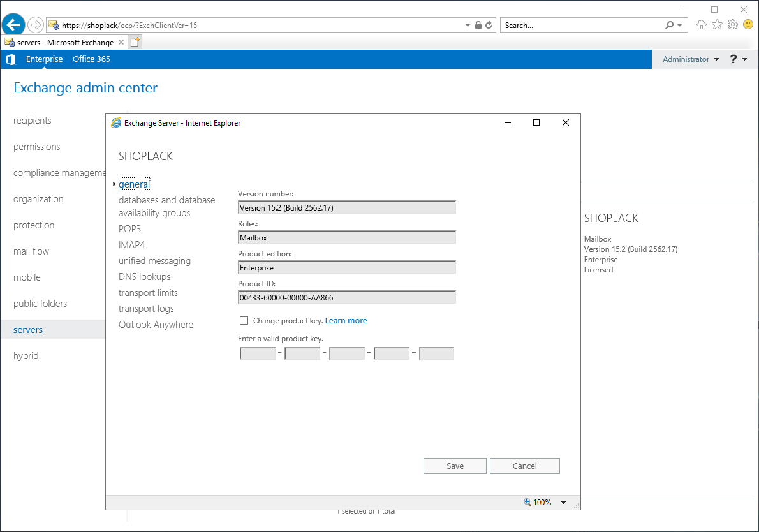Open the browser Home icon

[x=702, y=25]
